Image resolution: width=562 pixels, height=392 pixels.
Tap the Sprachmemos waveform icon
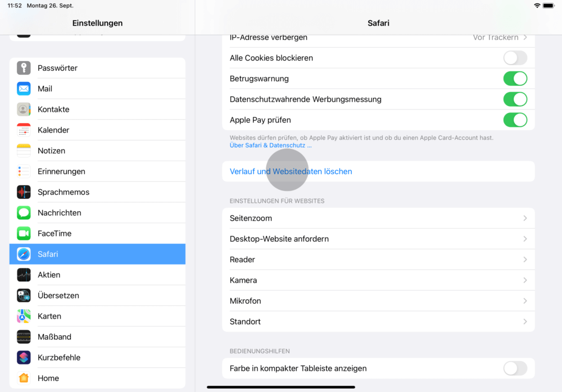pyautogui.click(x=24, y=192)
